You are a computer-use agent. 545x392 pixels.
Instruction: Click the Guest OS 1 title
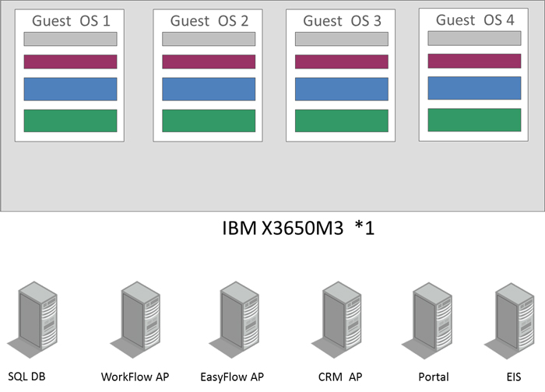click(x=70, y=20)
